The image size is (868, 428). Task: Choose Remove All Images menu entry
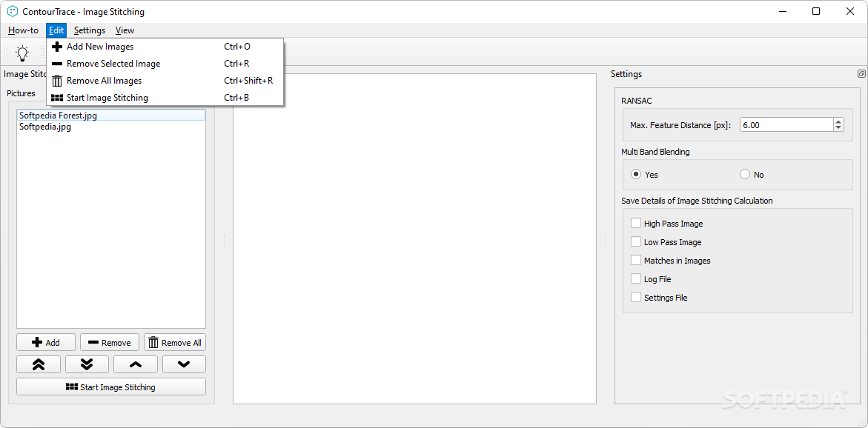click(165, 81)
